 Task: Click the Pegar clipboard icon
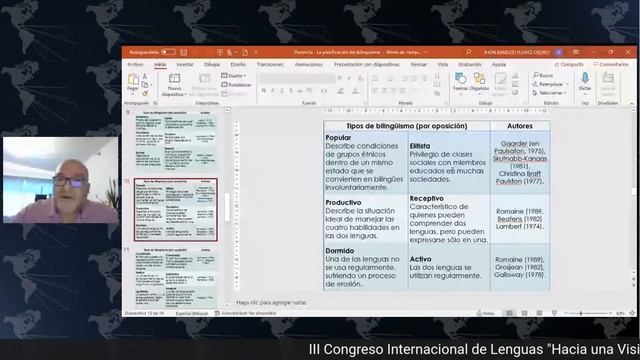[x=133, y=79]
